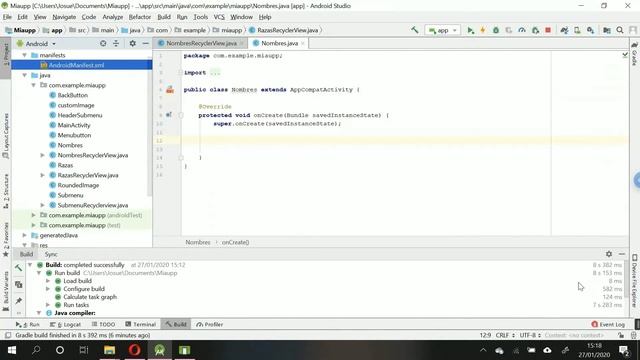
Task: Open Opera browser from taskbar
Action: (135, 350)
